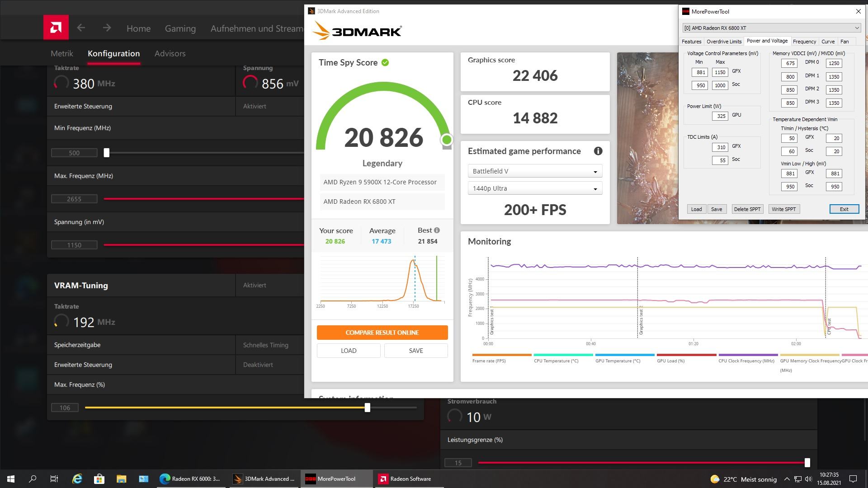Click the Power Limit GPU input field
Image resolution: width=868 pixels, height=488 pixels.
pyautogui.click(x=720, y=116)
